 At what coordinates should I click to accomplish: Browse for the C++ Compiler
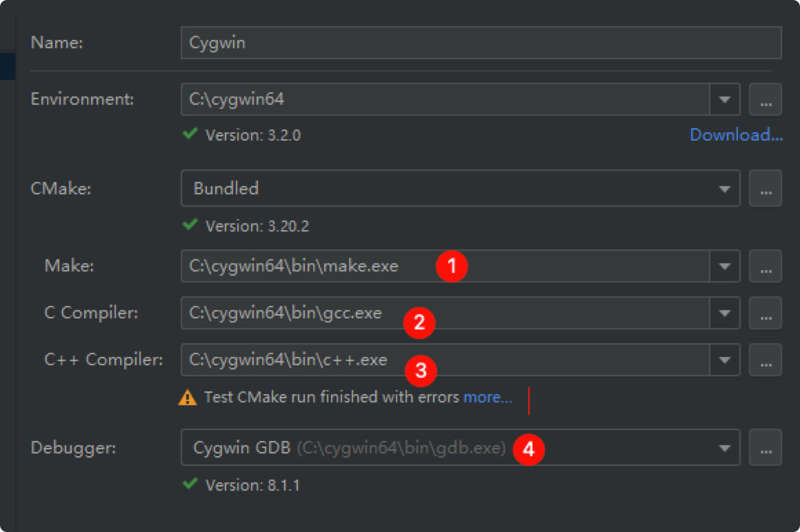[765, 360]
